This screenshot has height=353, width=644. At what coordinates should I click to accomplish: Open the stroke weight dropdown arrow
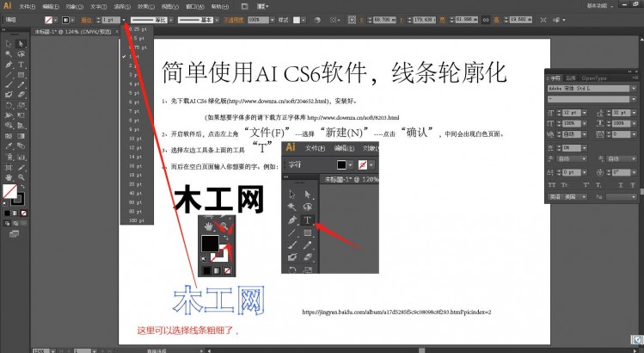coord(124,20)
